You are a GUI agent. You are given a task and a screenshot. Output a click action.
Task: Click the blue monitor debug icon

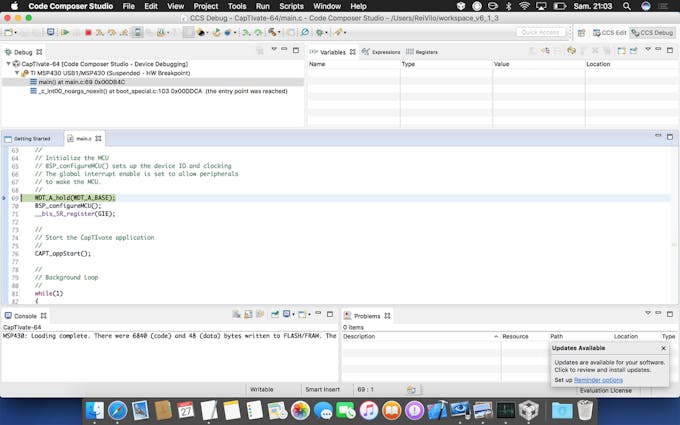click(x=51, y=33)
